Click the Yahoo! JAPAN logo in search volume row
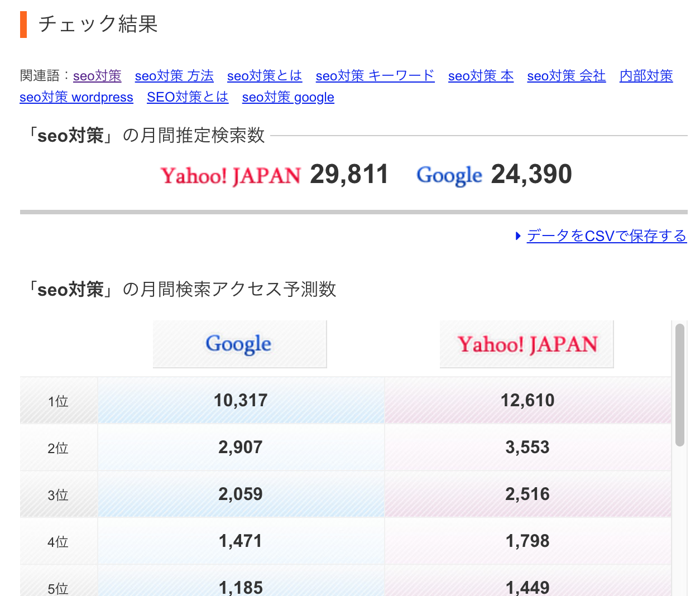The image size is (700, 596). pos(231,176)
